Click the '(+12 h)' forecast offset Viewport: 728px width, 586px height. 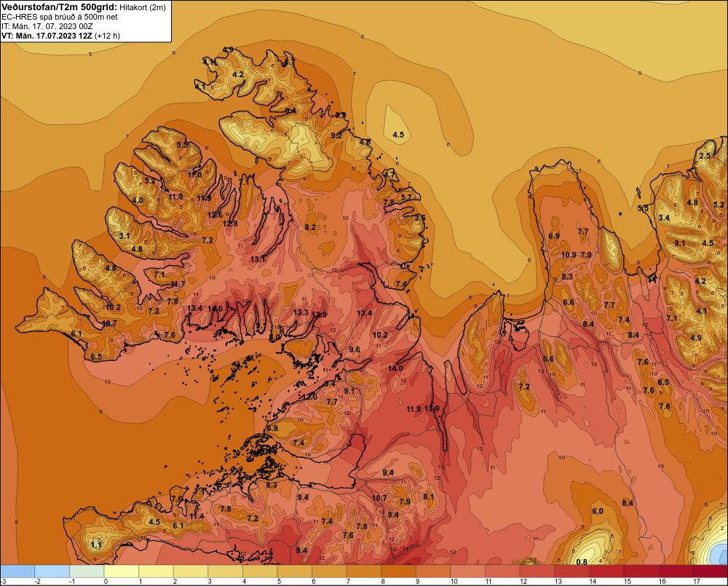pos(107,36)
